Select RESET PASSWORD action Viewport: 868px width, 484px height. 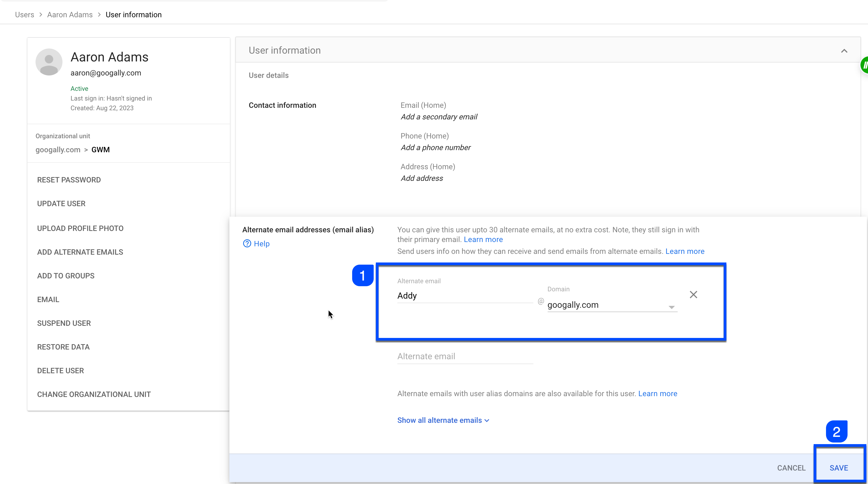[x=69, y=180]
